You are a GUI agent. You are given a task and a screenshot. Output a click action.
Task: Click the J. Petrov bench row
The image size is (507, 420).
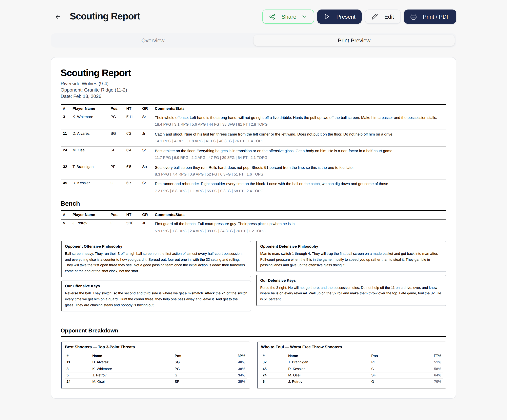click(253, 227)
